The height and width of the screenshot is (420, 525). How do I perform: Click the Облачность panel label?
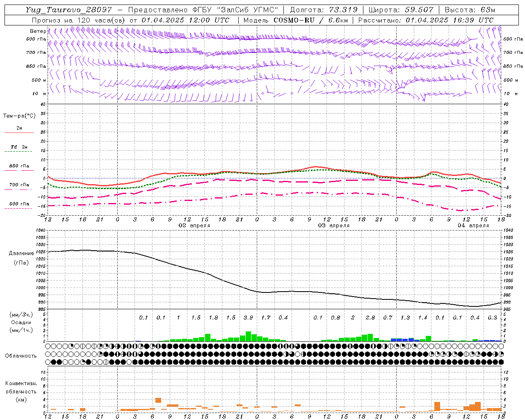pos(21,356)
